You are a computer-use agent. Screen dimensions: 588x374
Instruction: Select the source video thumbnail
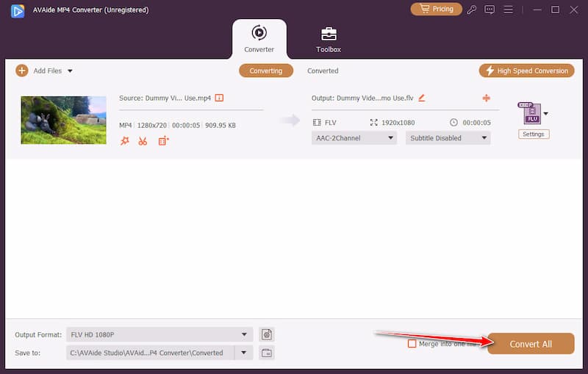coord(63,120)
